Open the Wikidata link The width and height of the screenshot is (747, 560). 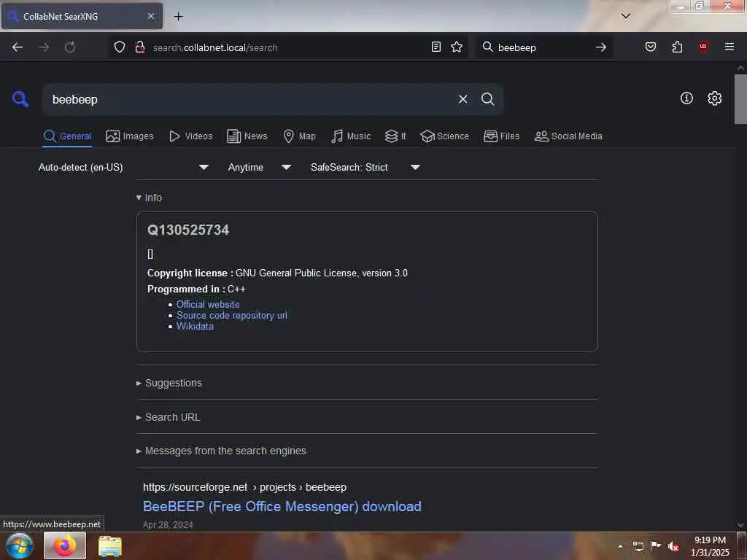(x=195, y=326)
